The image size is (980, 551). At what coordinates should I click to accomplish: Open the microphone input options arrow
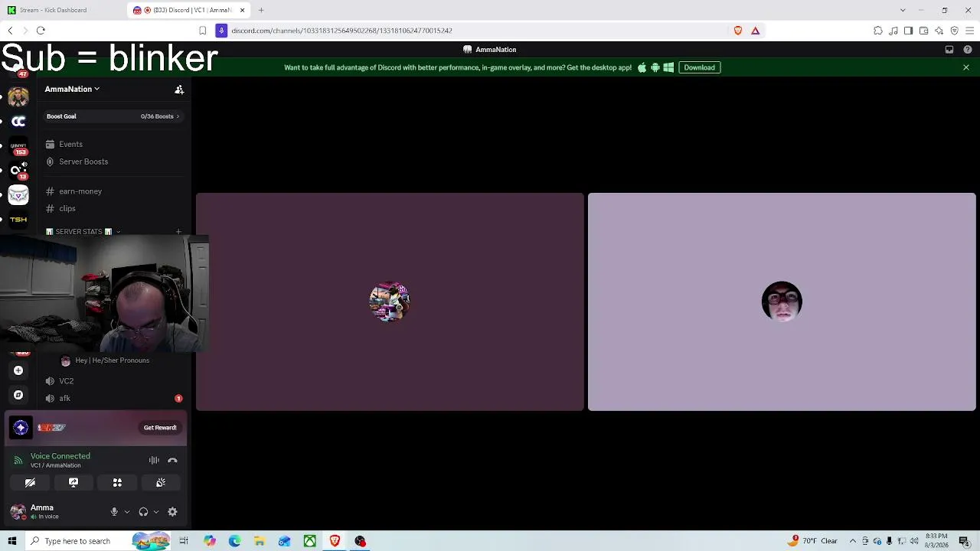126,512
